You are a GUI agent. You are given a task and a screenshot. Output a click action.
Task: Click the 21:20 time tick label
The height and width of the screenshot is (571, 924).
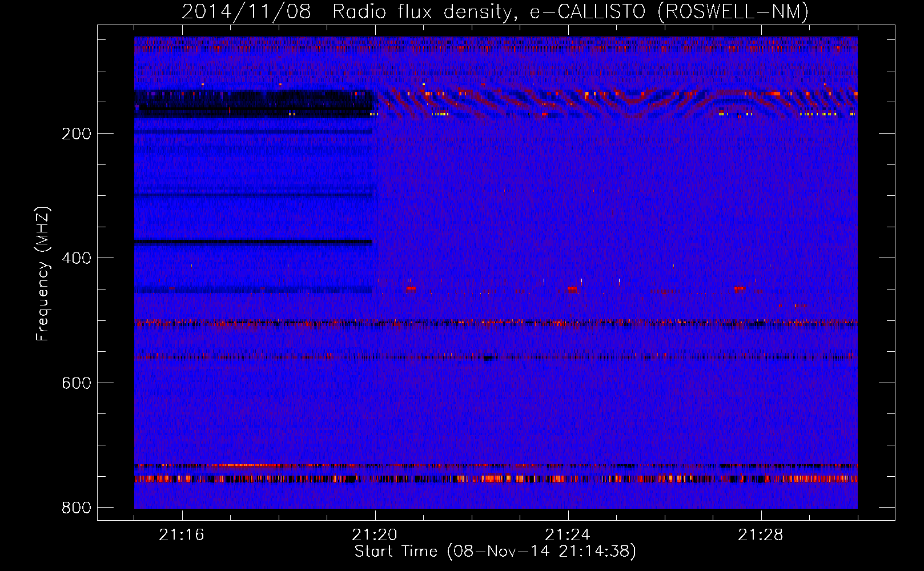point(375,535)
